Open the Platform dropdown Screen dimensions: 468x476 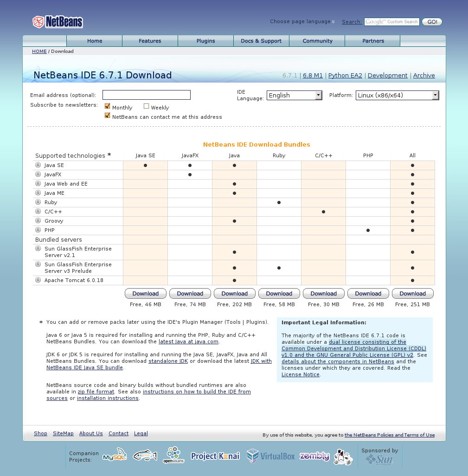(x=397, y=95)
